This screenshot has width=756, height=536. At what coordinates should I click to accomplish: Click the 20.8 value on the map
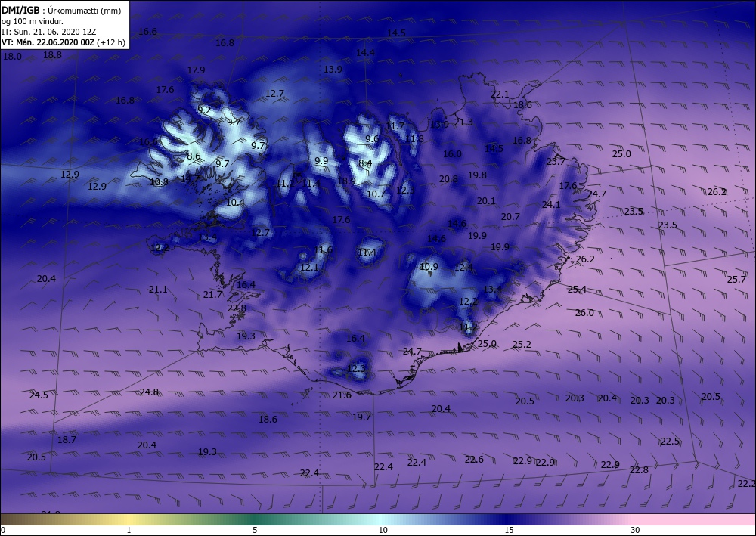tap(448, 179)
